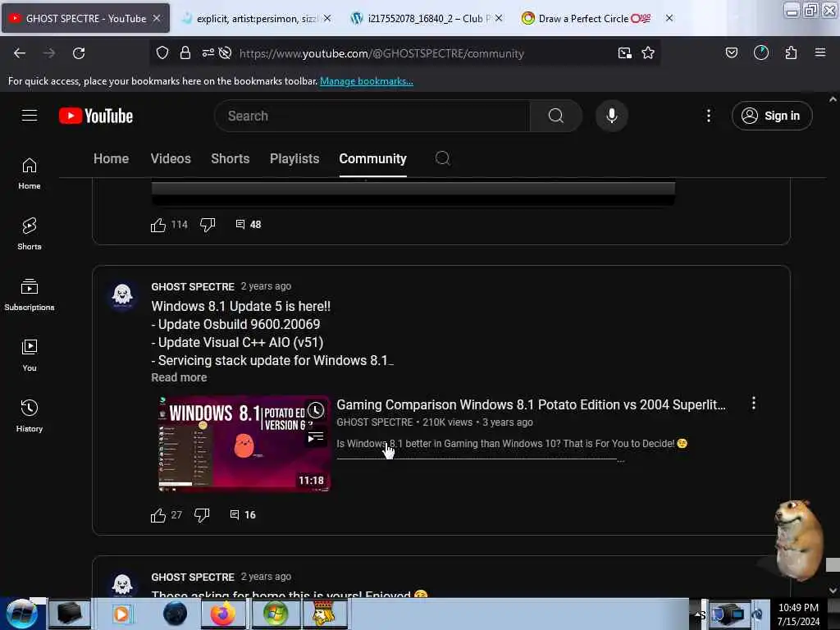Click the page scrollbar down arrow
The height and width of the screenshot is (630, 840).
[x=833, y=591]
